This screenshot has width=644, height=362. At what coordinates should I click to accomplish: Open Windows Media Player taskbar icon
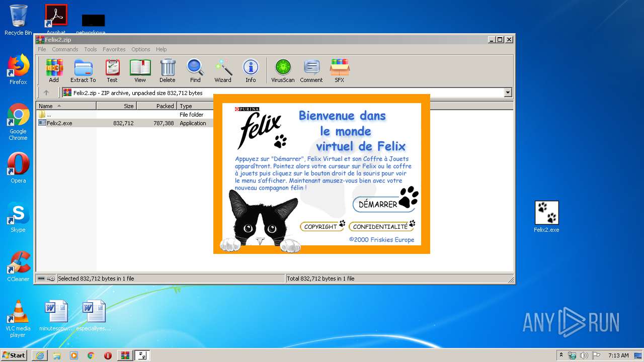(74, 355)
